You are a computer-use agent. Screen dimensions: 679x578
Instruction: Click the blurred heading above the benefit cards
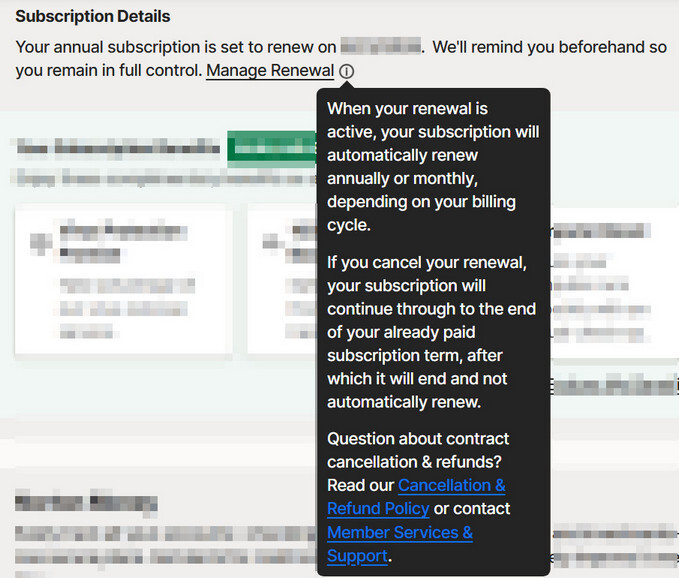pos(118,148)
